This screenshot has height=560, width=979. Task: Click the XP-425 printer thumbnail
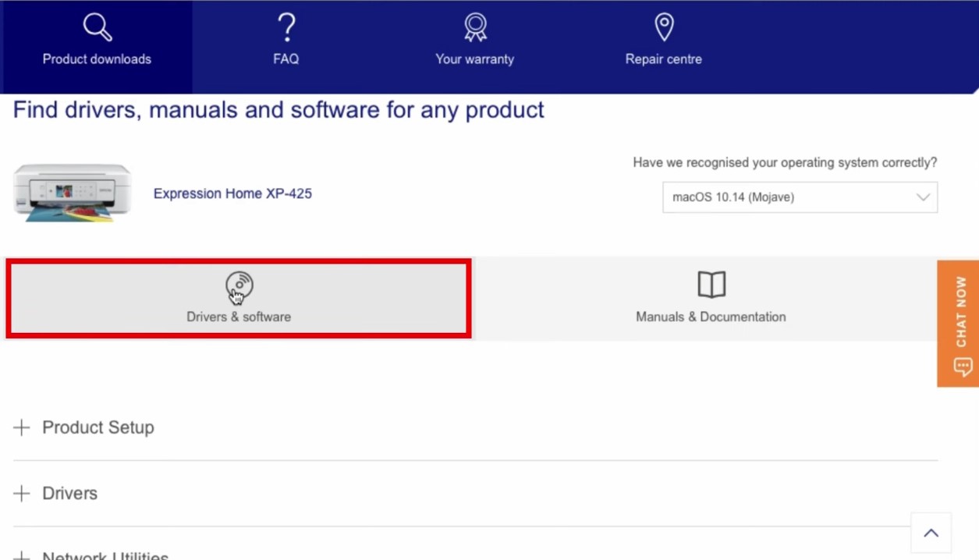click(x=73, y=193)
